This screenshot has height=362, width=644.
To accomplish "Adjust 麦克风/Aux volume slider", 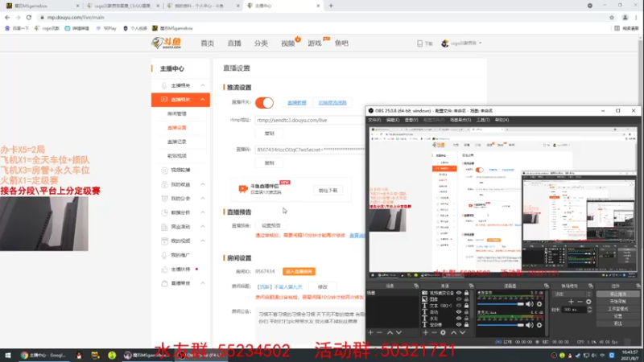I will tap(500, 325).
